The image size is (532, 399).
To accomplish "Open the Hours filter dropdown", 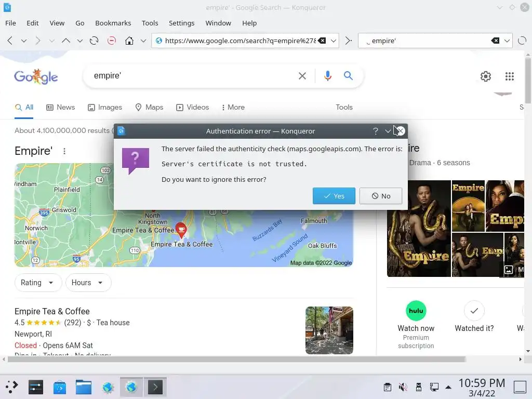I will click(88, 283).
